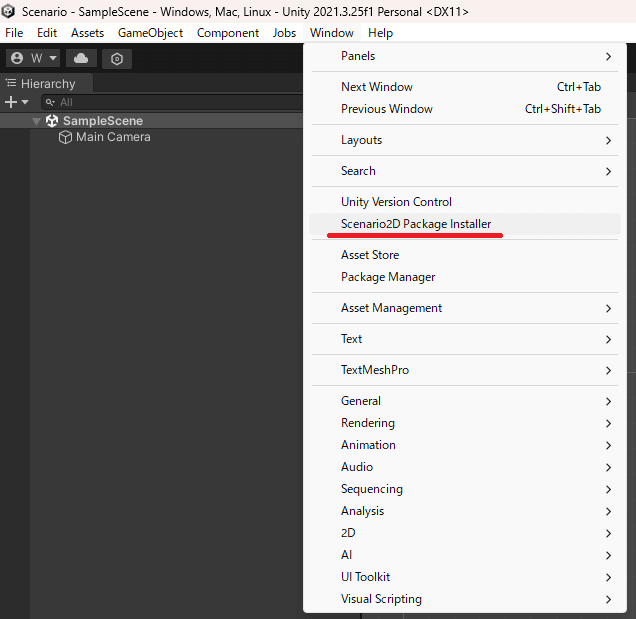The image size is (636, 619).
Task: Click the Unity logo in title bar
Action: (8, 11)
